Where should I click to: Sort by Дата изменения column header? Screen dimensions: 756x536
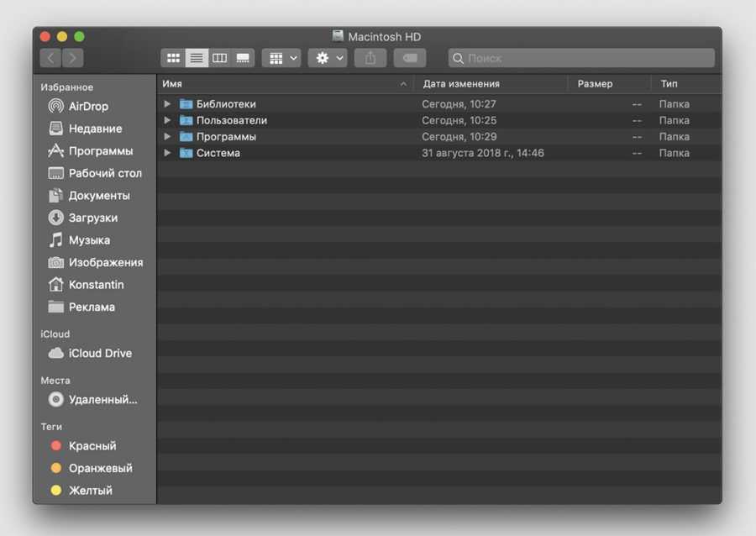tap(461, 84)
